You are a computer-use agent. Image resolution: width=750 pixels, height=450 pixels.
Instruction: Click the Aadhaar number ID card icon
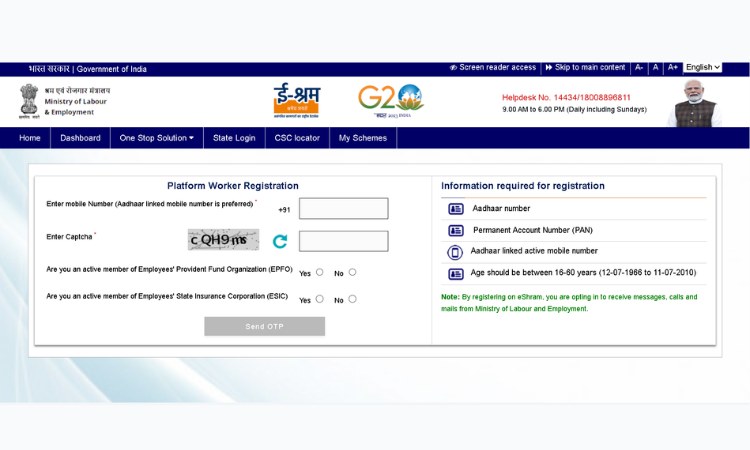pos(456,209)
